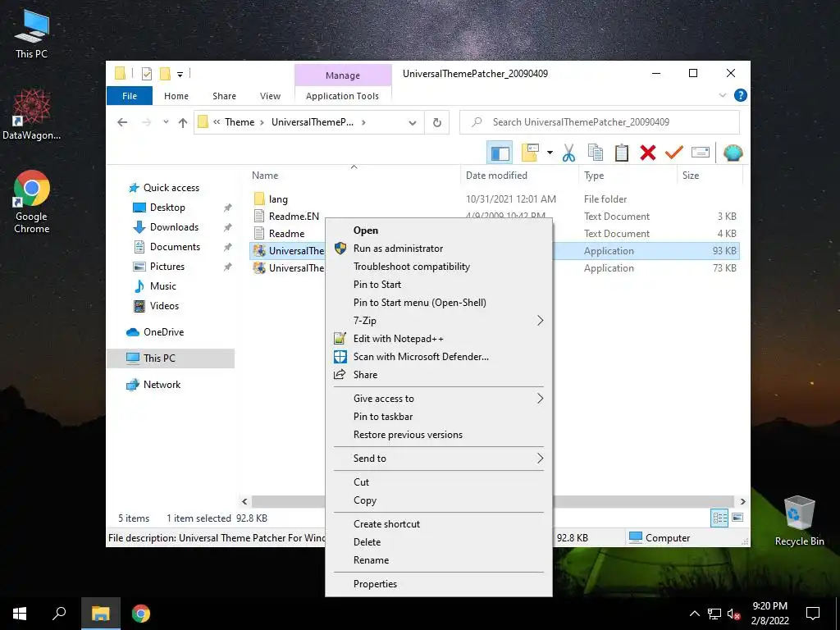840x630 pixels.
Task: Click Theme in the address breadcrumb
Action: tap(240, 122)
